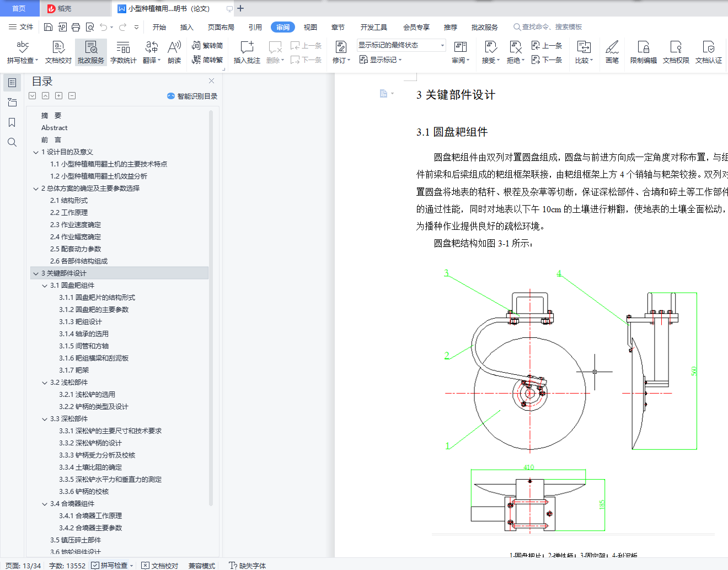Open the bookmark pane in left sidebar
Screen dimensions: 728x570
point(12,122)
